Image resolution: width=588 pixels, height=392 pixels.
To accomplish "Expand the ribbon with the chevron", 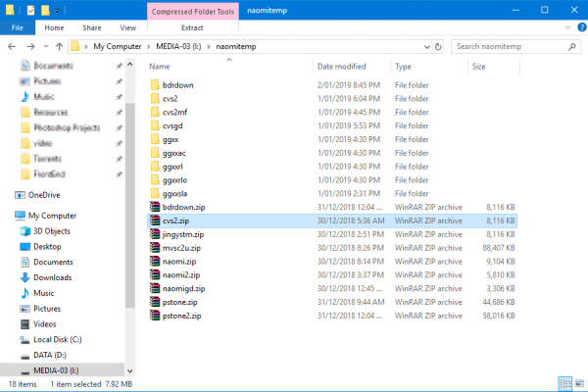I will (567, 27).
